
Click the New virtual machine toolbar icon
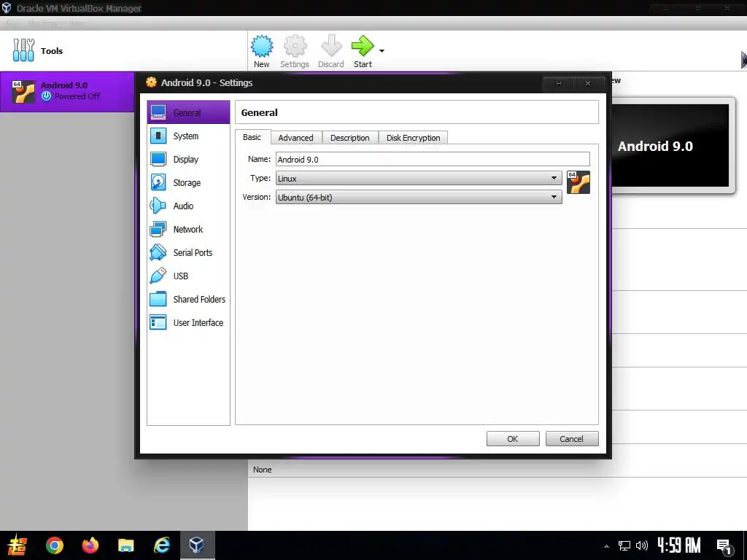tap(262, 51)
